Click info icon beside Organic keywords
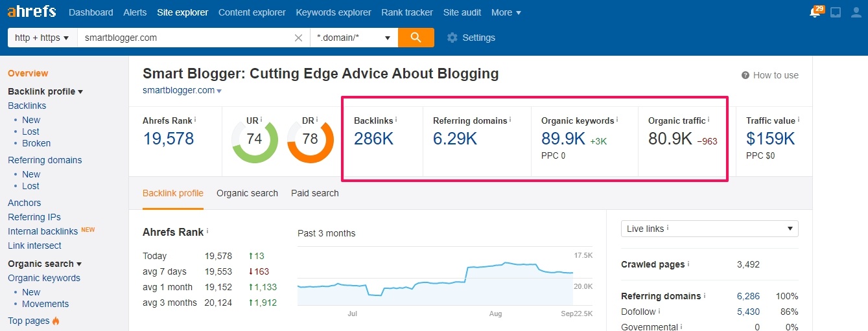This screenshot has width=868, height=331. pyautogui.click(x=616, y=120)
